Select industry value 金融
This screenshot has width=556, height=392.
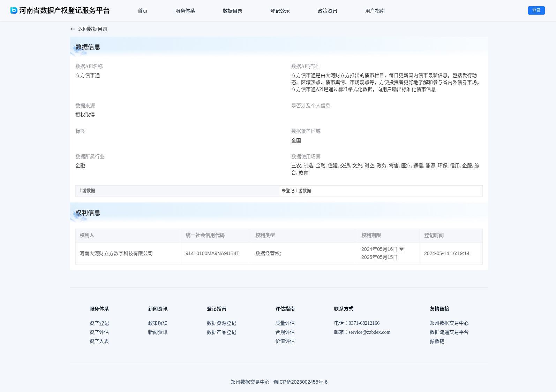[x=80, y=166]
